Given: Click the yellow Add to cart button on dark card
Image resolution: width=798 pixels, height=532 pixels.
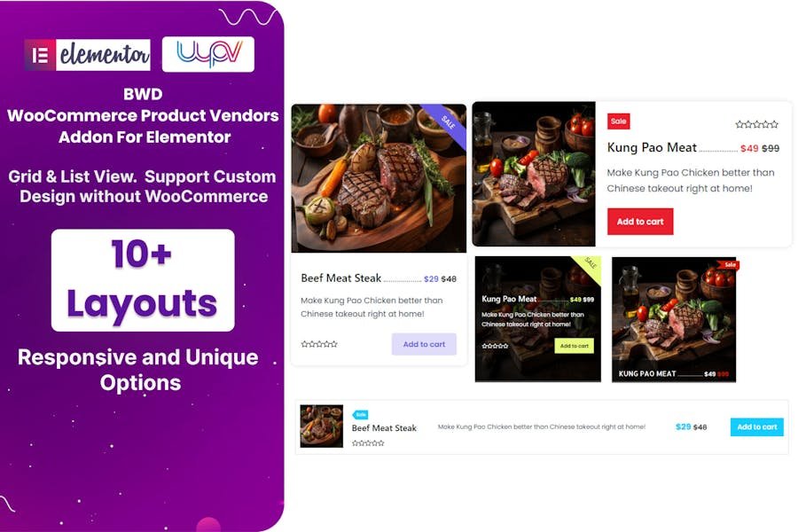Looking at the screenshot, I should pos(574,346).
